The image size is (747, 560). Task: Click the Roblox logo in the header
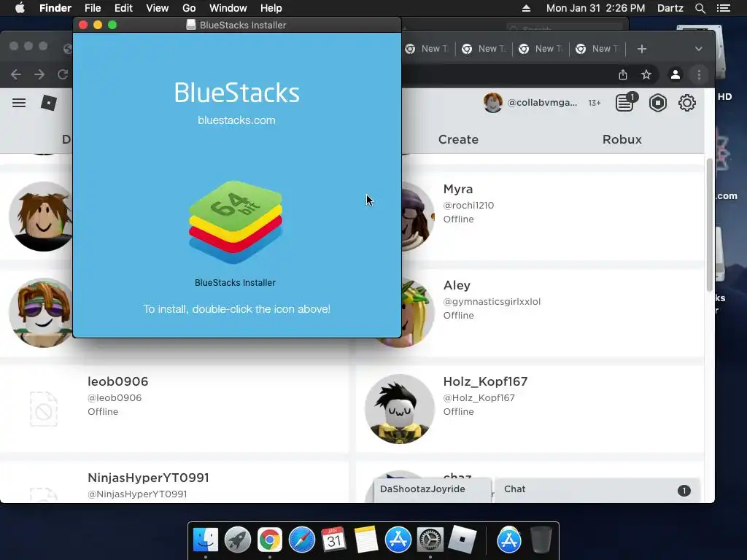click(x=49, y=103)
